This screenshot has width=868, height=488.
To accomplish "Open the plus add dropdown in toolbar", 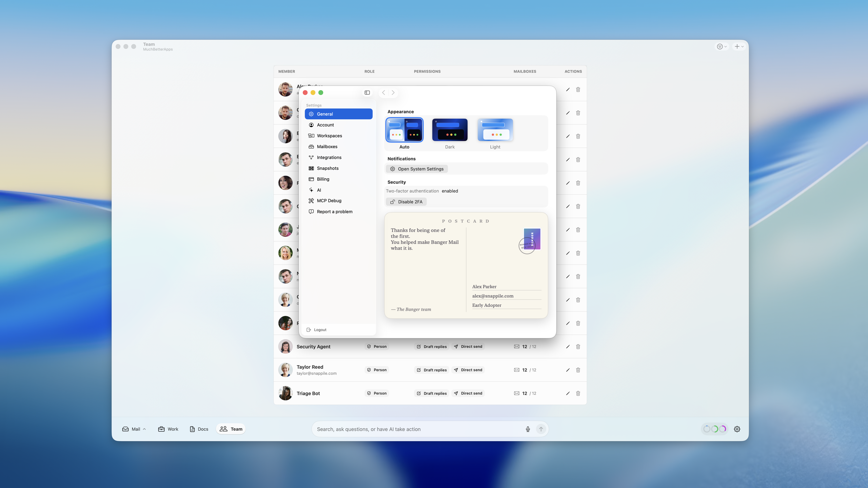I will coord(739,46).
